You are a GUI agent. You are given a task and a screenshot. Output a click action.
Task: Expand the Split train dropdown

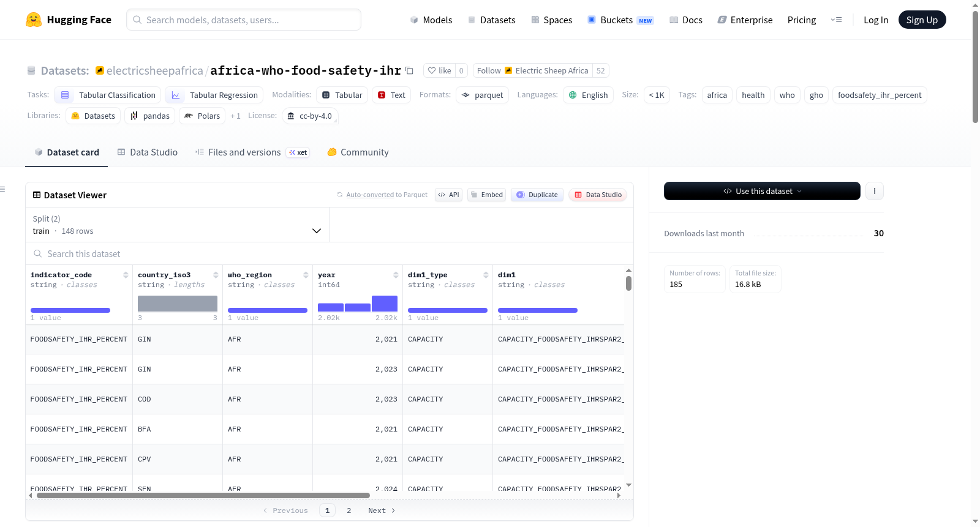click(177, 225)
